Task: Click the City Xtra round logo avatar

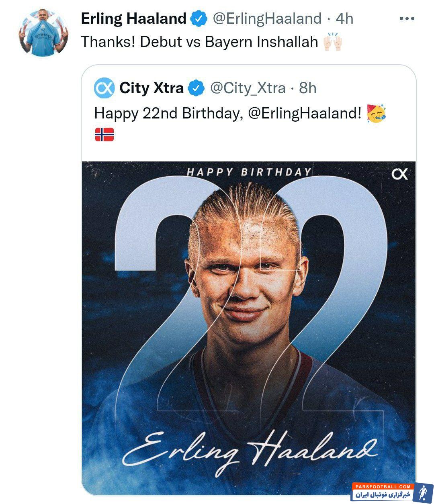Action: coord(104,88)
